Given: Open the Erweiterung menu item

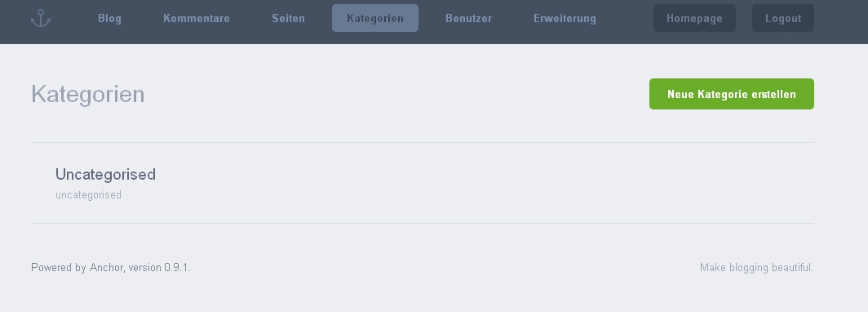Looking at the screenshot, I should point(565,18).
